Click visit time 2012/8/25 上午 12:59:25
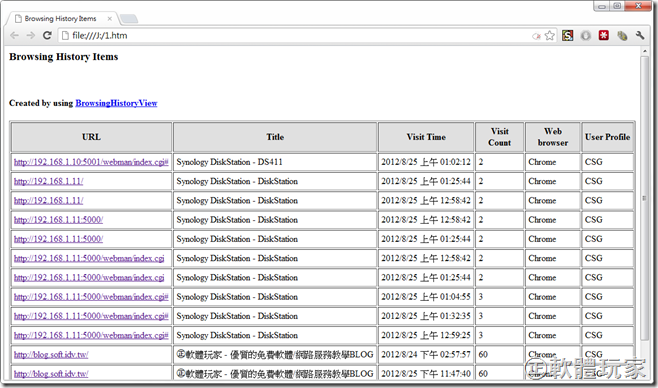The image size is (658, 388). pos(426,336)
